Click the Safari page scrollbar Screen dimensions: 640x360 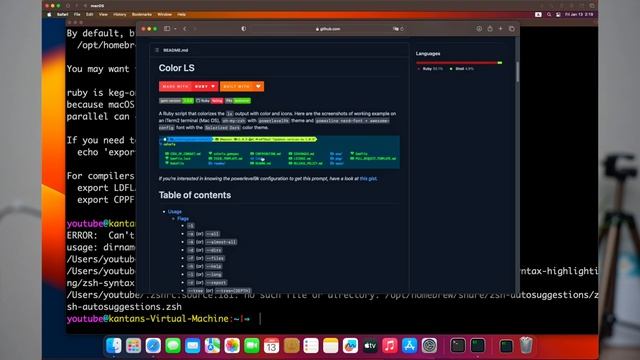click(517, 71)
